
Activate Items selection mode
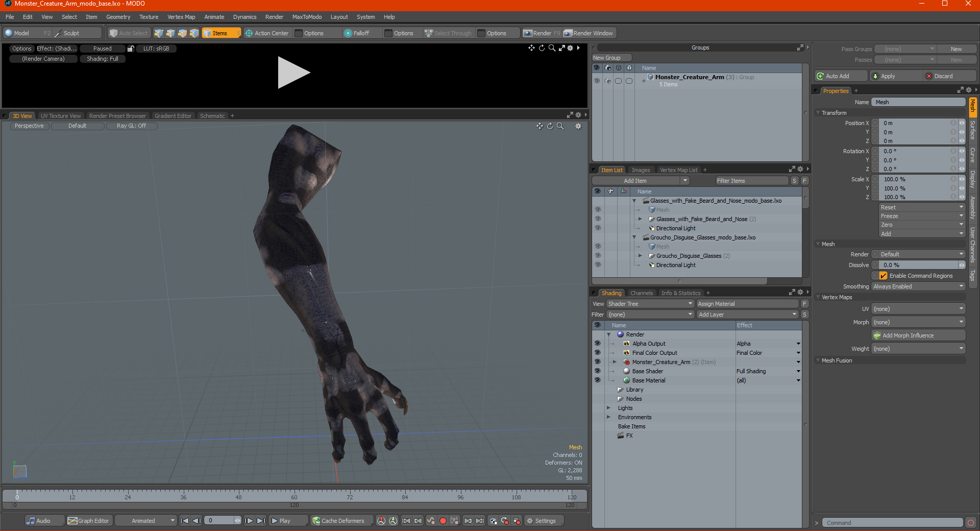[x=221, y=33]
